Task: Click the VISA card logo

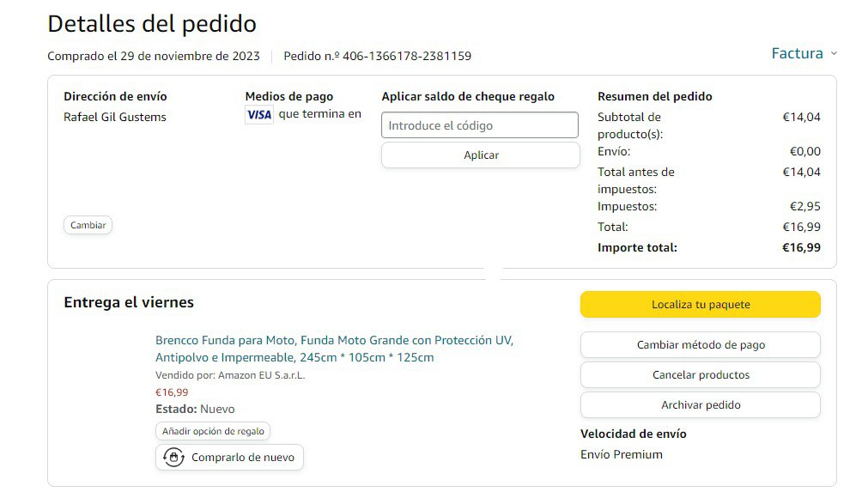Action: pyautogui.click(x=258, y=114)
